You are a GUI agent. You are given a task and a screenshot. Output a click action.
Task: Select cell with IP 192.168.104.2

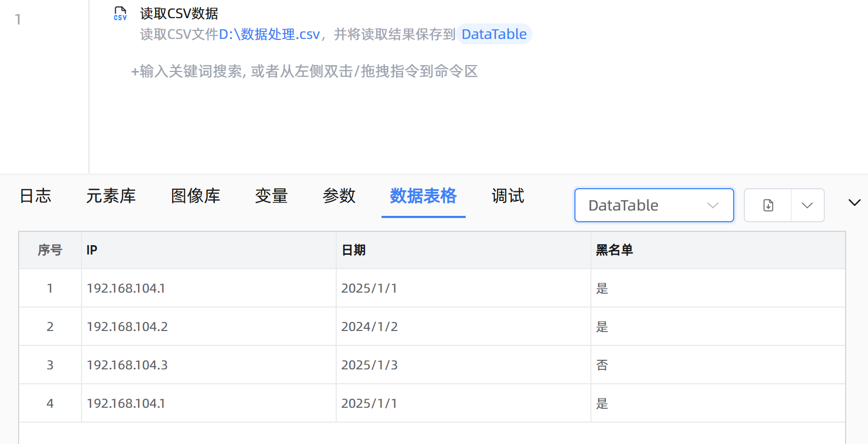[x=127, y=327]
